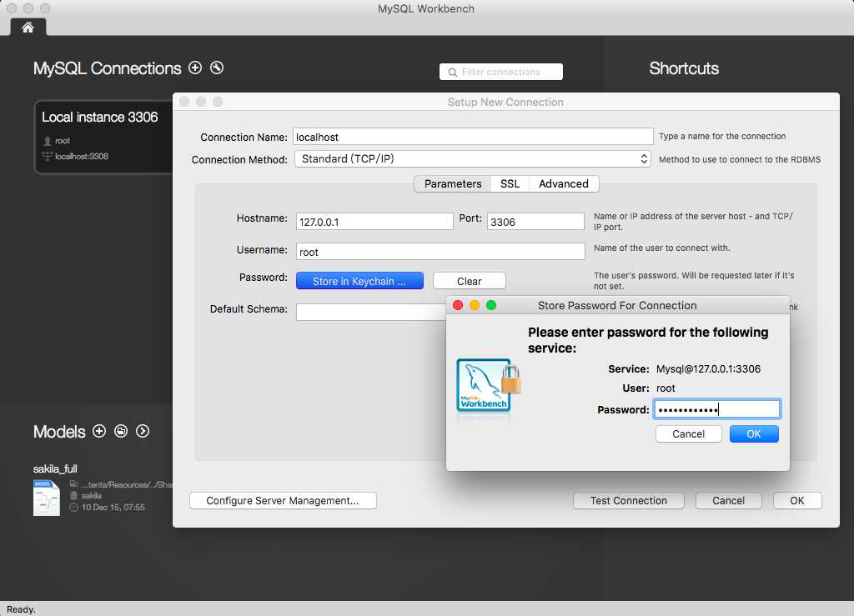Minimize Store Password dialog yellow button
854x616 pixels.
click(x=475, y=305)
